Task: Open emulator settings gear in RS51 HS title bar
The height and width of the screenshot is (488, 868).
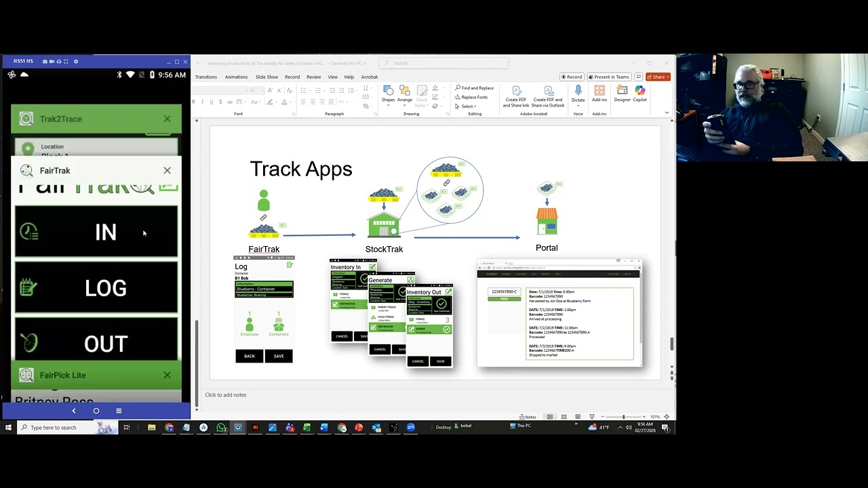Action: 76,61
